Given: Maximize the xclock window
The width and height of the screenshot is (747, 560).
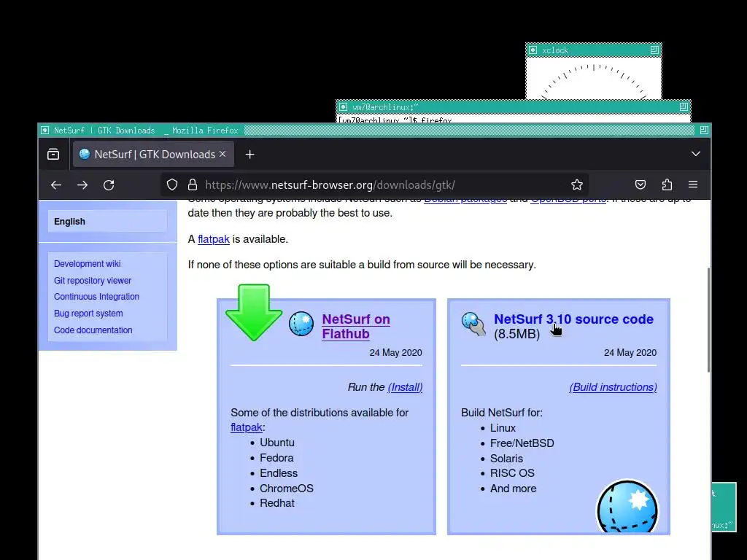Looking at the screenshot, I should coord(654,50).
